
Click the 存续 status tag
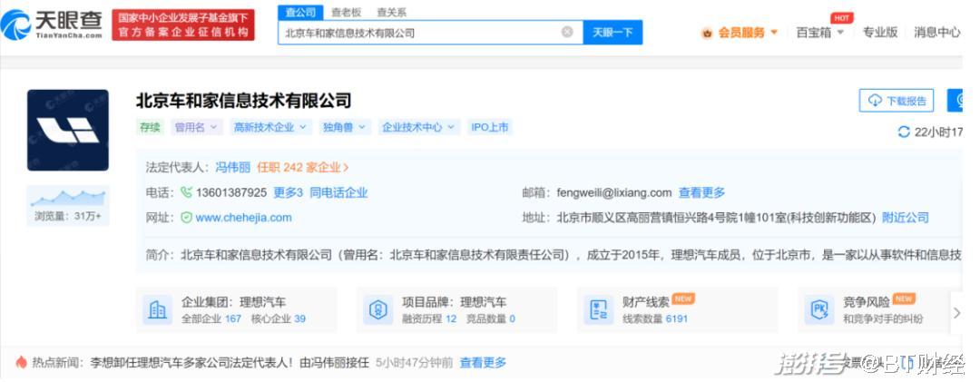pyautogui.click(x=150, y=127)
